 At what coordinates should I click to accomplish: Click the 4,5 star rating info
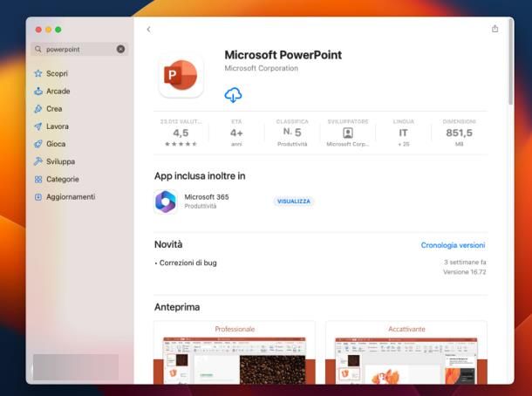tap(181, 133)
